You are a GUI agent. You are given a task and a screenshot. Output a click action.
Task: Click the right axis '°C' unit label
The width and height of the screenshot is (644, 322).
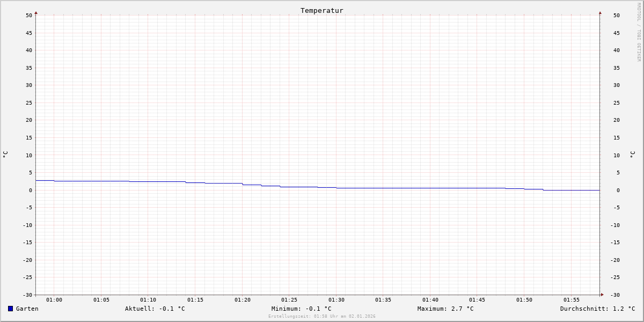[x=632, y=155]
